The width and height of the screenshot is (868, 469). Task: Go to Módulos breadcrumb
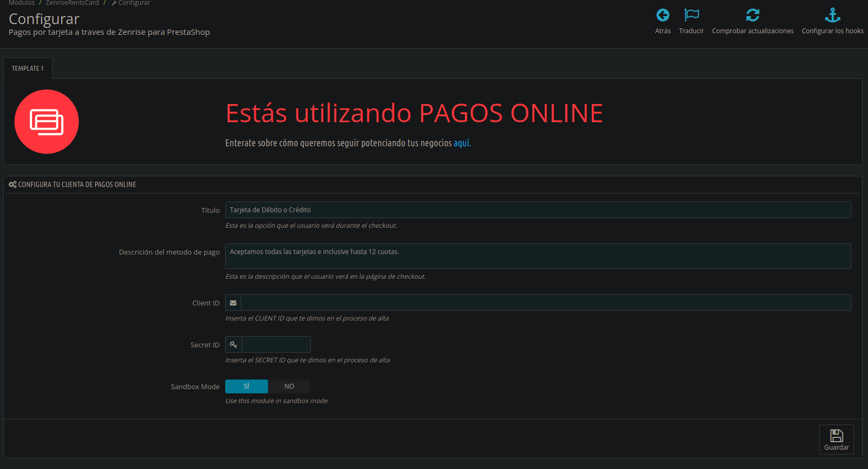tap(21, 3)
